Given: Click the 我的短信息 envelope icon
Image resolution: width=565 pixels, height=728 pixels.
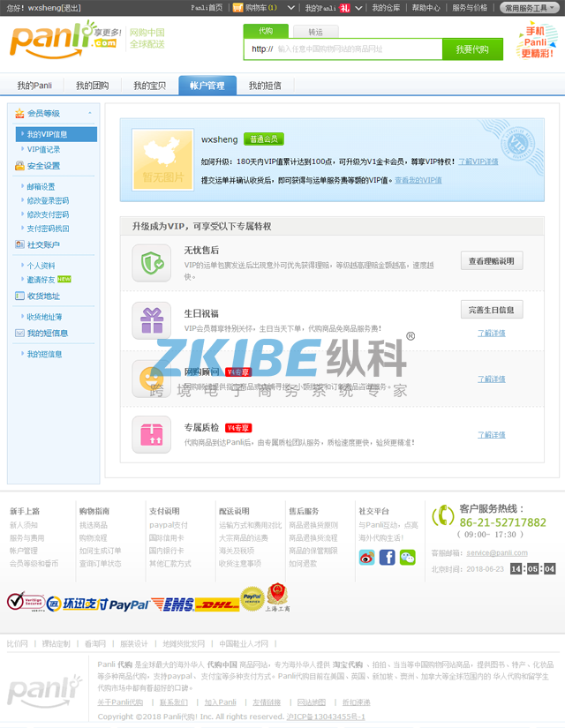Looking at the screenshot, I should pyautogui.click(x=19, y=333).
